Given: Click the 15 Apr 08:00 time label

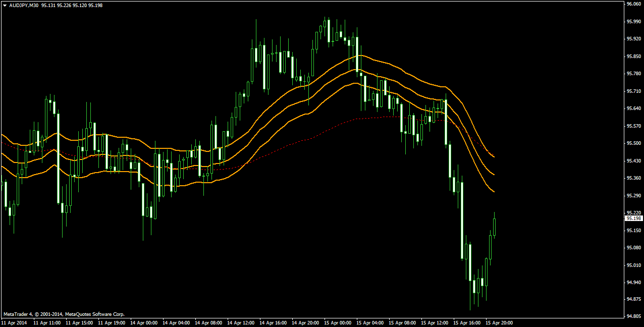Looking at the screenshot, I should pos(403,322).
